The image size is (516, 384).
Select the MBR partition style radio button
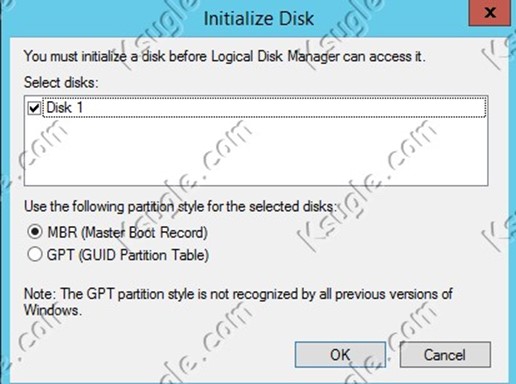coord(35,232)
